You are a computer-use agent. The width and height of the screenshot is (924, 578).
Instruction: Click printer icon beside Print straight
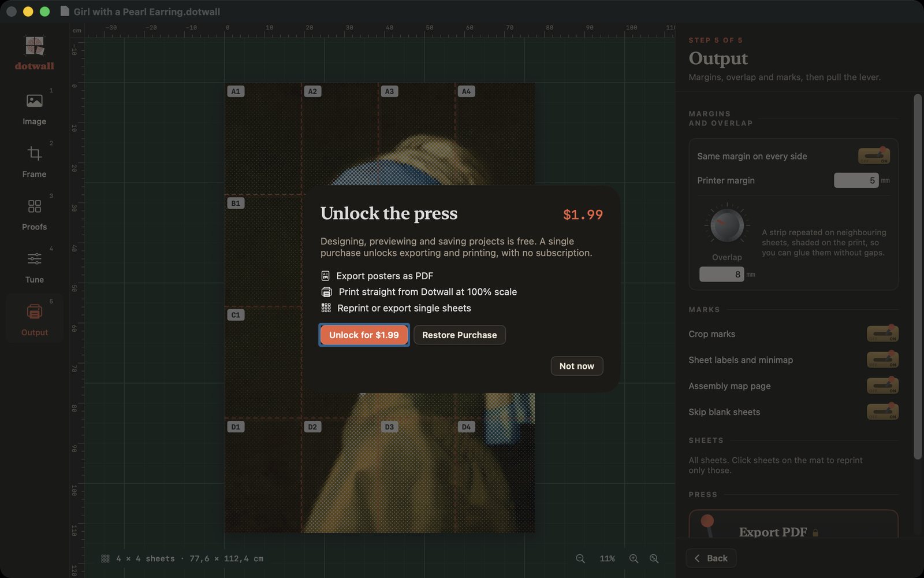(327, 292)
